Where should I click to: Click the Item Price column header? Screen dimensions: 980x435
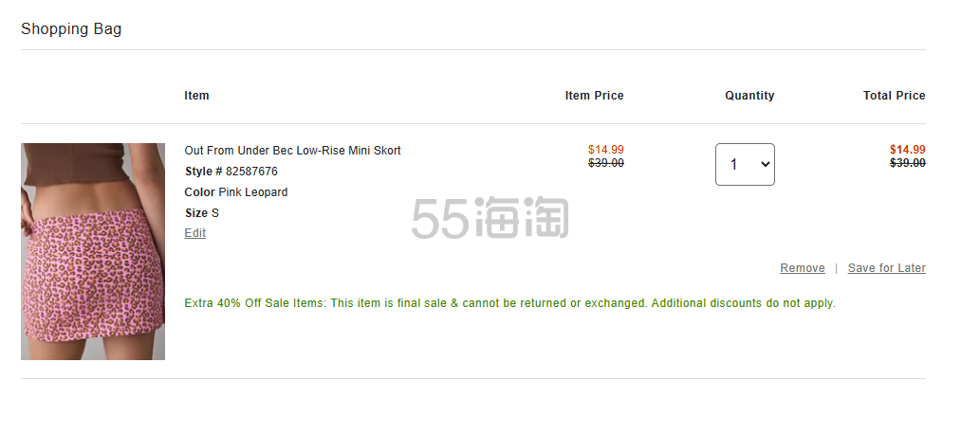[594, 96]
